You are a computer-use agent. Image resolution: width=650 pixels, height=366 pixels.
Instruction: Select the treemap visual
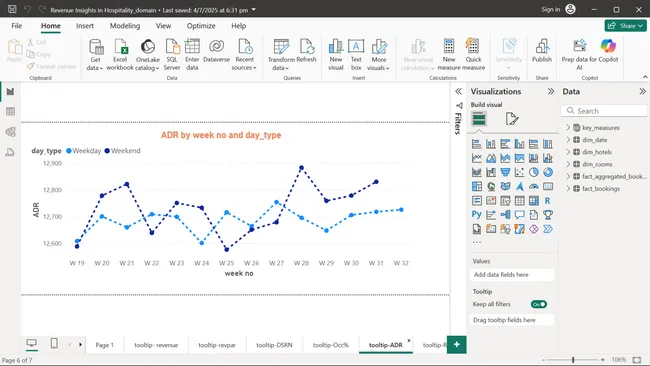[x=477, y=187]
